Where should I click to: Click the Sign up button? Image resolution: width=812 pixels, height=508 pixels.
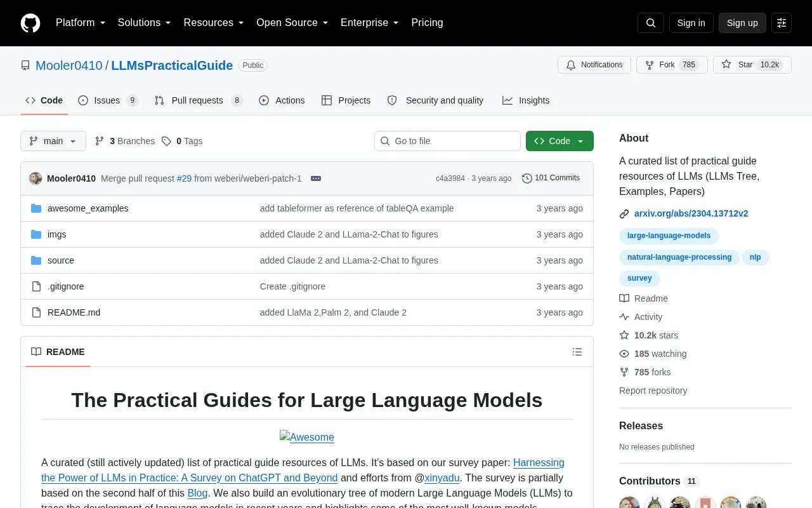pyautogui.click(x=742, y=23)
